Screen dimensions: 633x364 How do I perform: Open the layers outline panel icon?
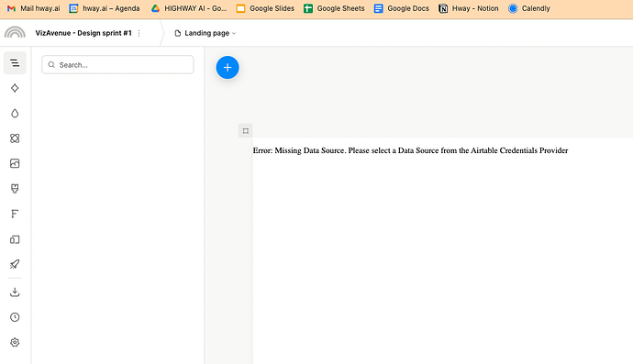pos(15,62)
